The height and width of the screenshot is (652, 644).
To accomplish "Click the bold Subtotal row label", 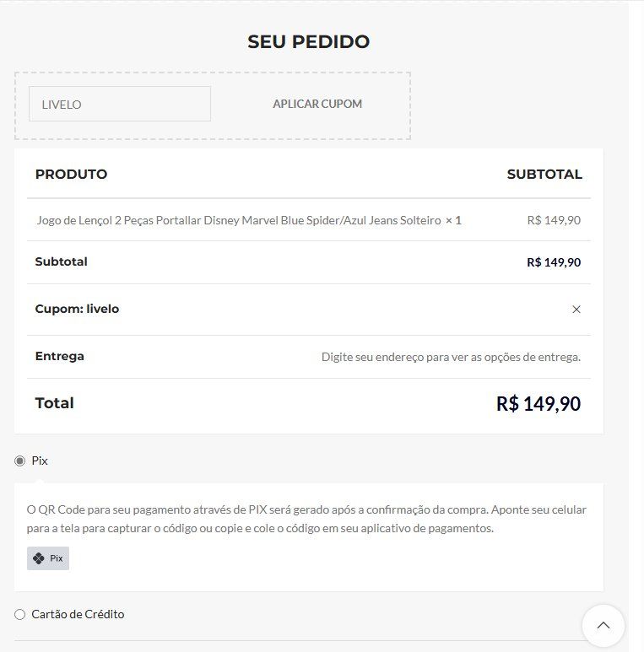I will coord(61,261).
